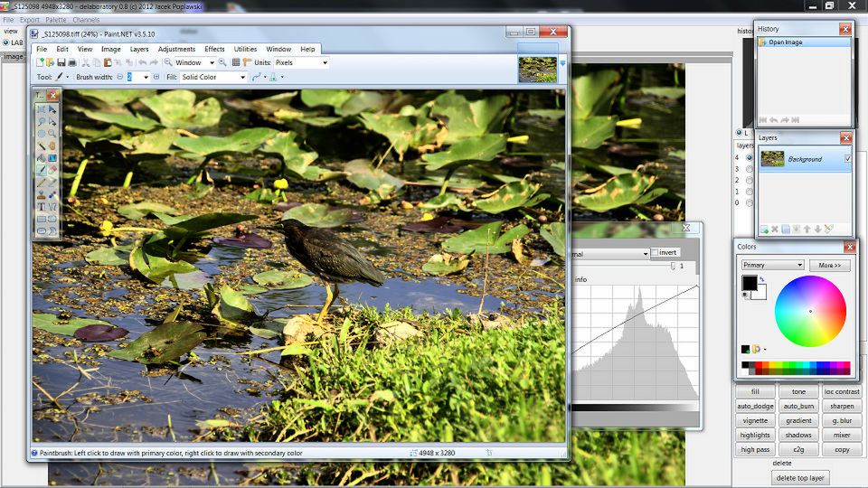Select Open Image entry in History panel

point(804,42)
